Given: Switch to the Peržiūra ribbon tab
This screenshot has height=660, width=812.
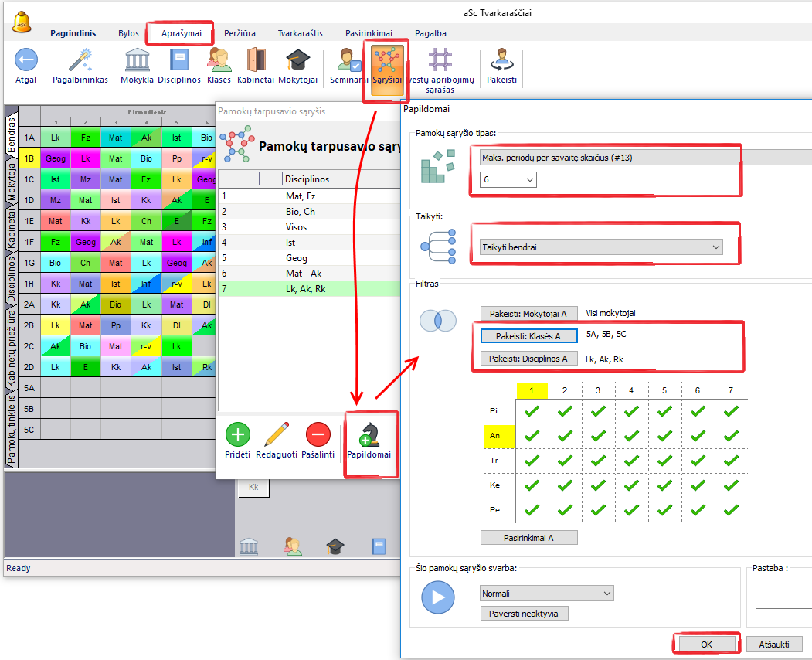Looking at the screenshot, I should tap(240, 33).
